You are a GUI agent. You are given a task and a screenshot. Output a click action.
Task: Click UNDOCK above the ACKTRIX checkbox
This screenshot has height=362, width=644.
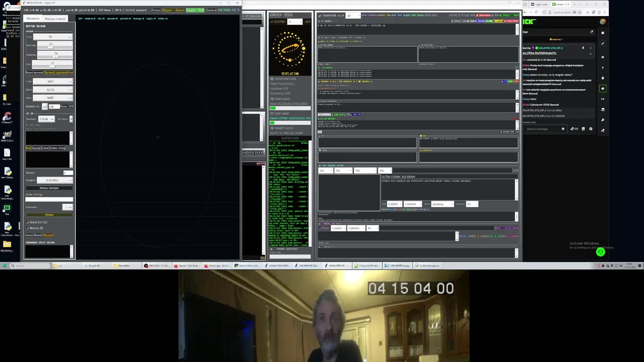(276, 15)
